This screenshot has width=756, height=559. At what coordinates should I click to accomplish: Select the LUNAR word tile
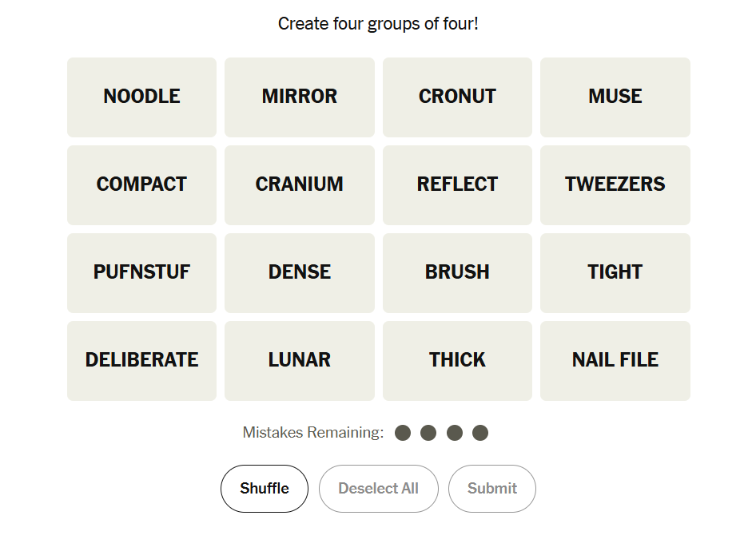[299, 360]
